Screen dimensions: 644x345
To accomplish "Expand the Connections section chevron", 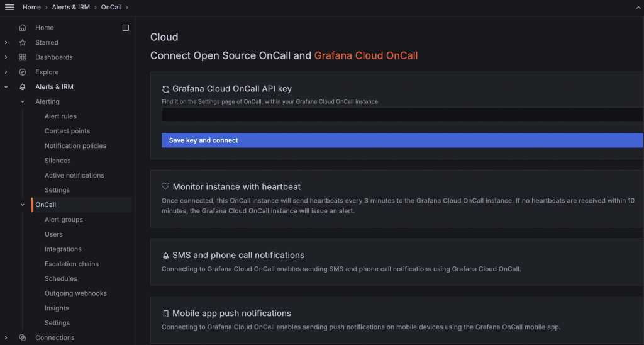I will tap(6, 337).
